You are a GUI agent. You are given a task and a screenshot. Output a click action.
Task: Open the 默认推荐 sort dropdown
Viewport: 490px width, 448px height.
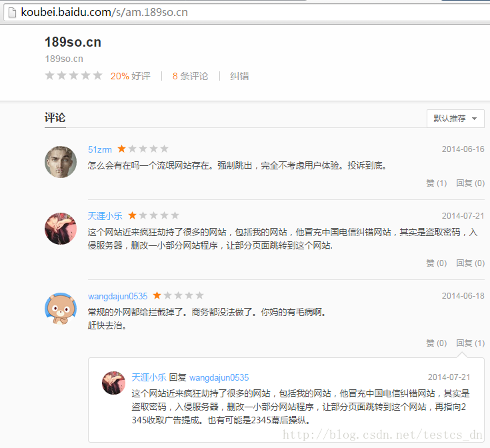click(x=455, y=119)
